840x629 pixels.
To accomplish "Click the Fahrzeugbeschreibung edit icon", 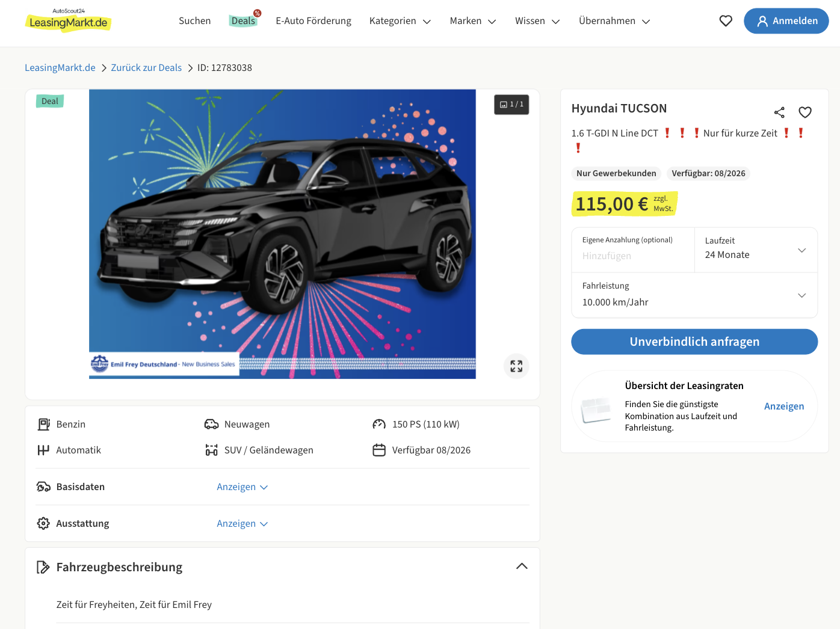I will tap(43, 567).
